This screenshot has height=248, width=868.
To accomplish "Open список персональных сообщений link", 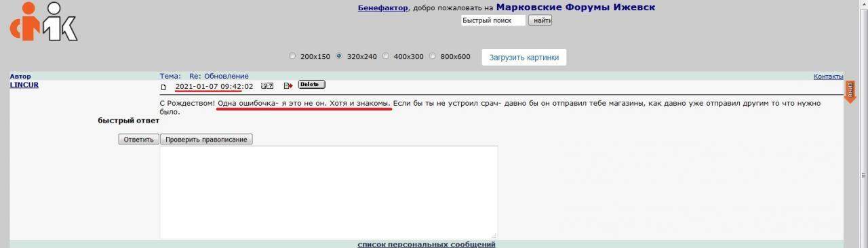I will pos(426,244).
